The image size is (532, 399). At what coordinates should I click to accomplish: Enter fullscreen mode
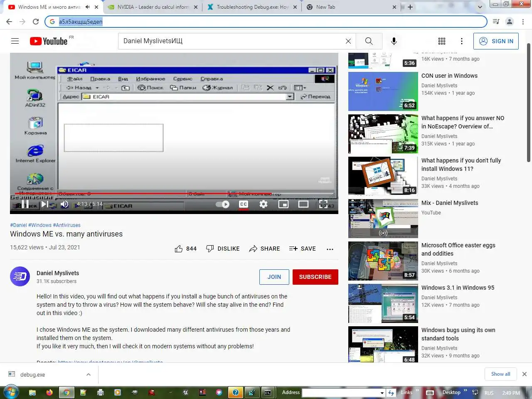click(x=323, y=204)
